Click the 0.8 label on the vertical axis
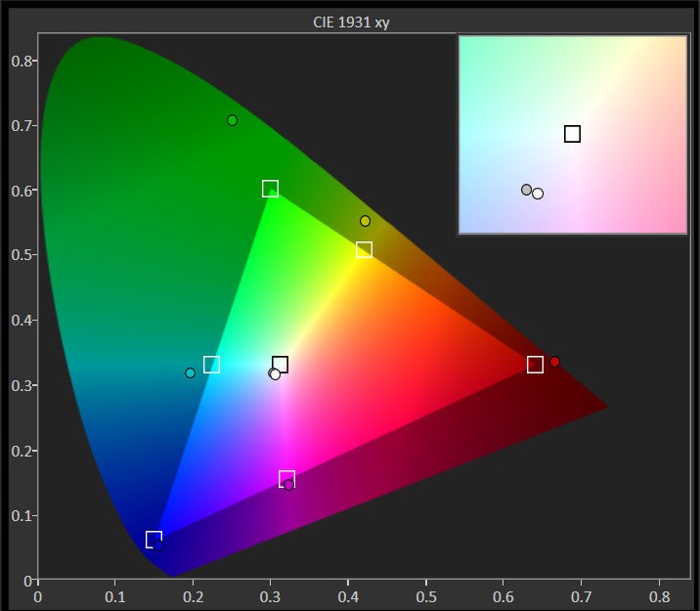 click(22, 62)
